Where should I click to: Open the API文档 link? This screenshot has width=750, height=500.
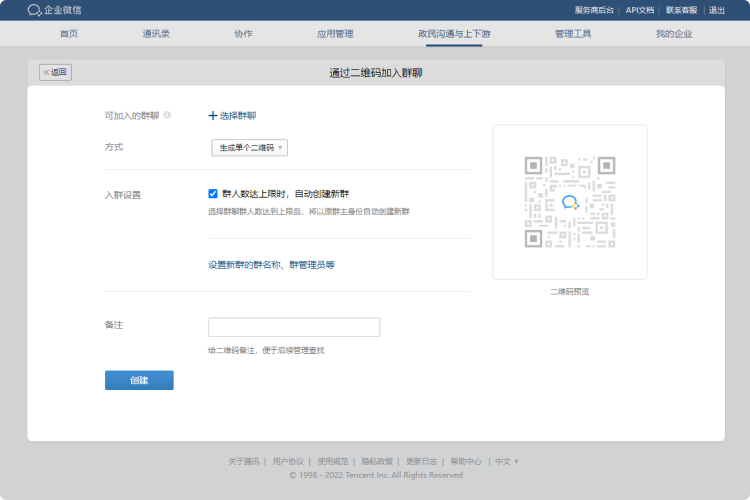click(x=640, y=10)
